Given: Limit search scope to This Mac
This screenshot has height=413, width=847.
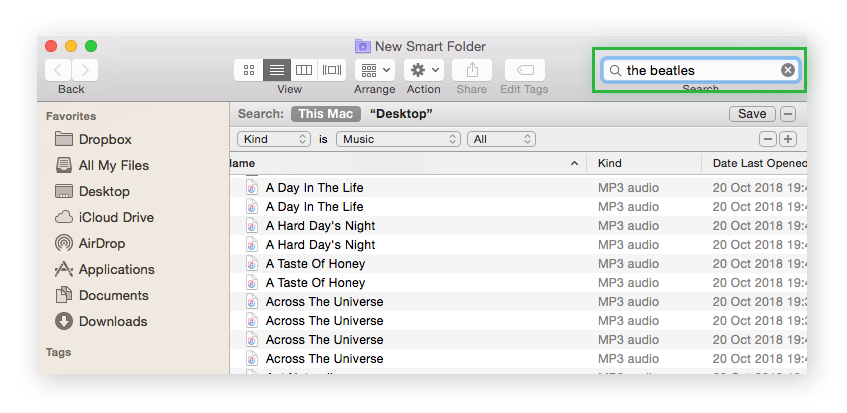Looking at the screenshot, I should point(326,114).
